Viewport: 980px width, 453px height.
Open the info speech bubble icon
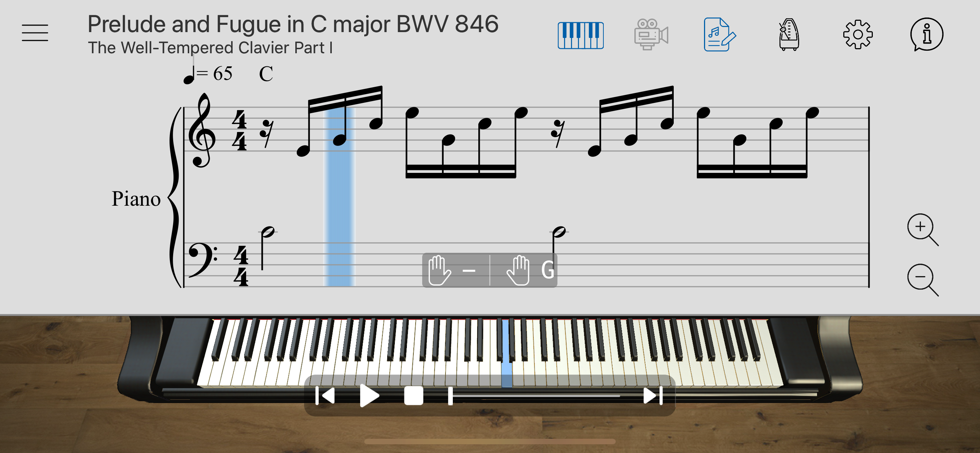pyautogui.click(x=926, y=34)
